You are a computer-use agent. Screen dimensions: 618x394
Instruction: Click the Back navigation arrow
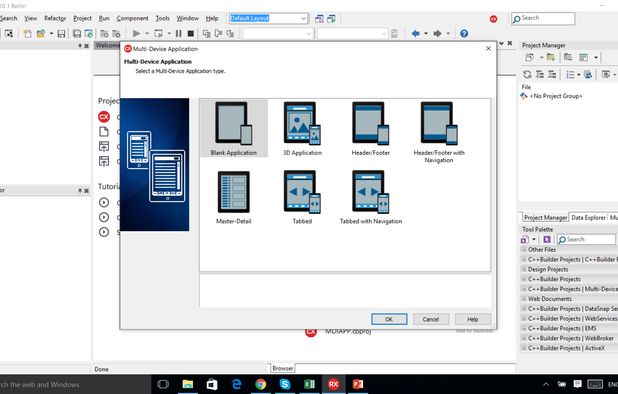(415, 33)
